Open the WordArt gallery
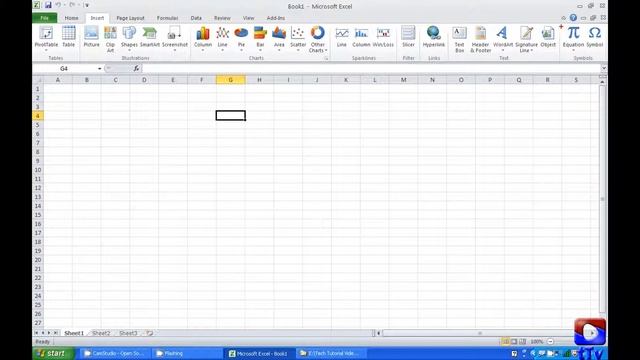This screenshot has width=640, height=360. click(x=503, y=38)
